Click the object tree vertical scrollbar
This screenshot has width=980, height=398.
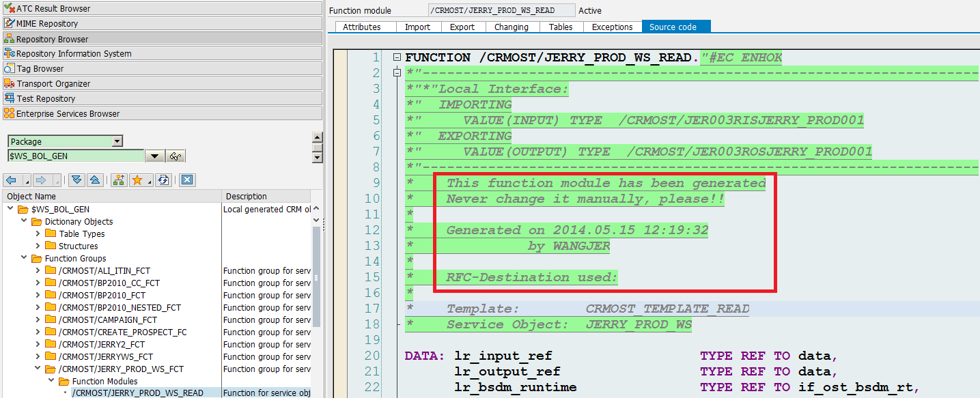pyautogui.click(x=316, y=276)
